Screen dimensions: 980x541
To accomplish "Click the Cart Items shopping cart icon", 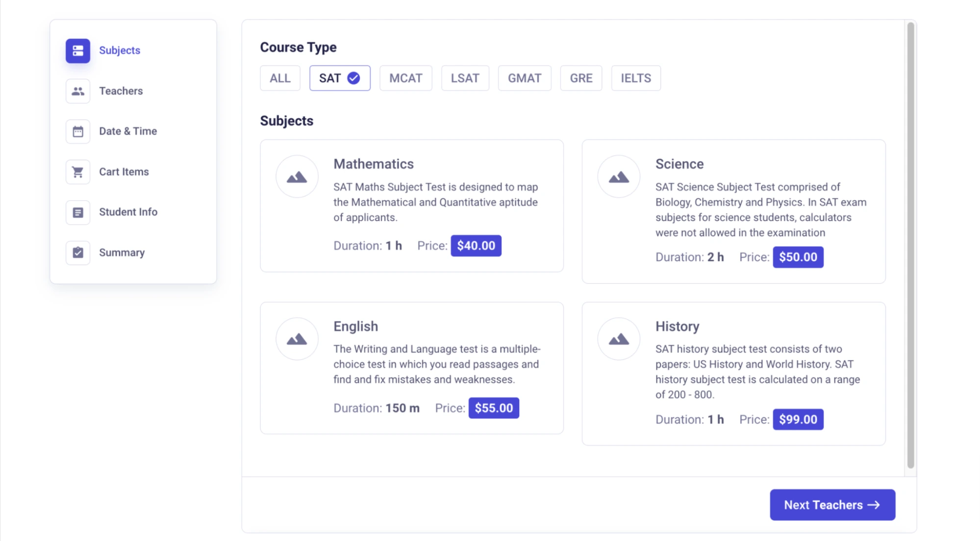I will pos(78,172).
